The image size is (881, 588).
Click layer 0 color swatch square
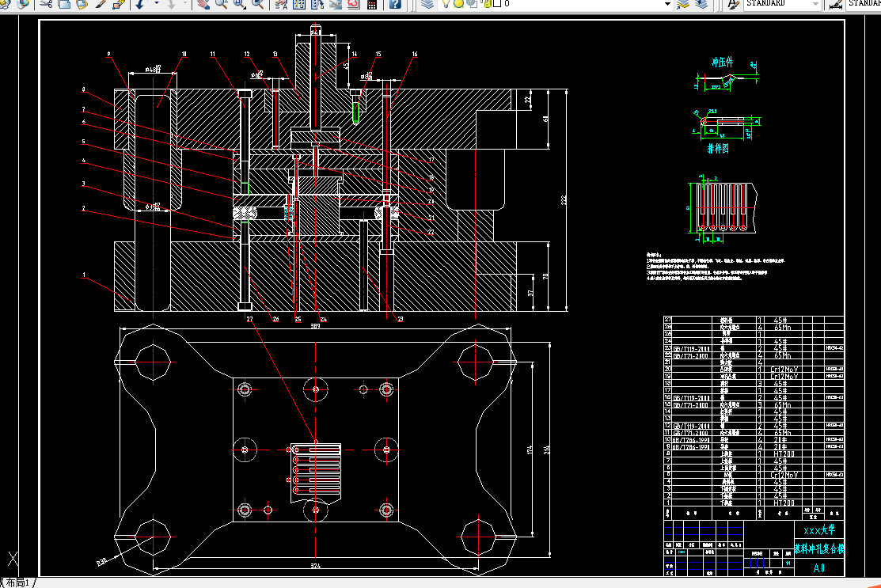coord(497,4)
